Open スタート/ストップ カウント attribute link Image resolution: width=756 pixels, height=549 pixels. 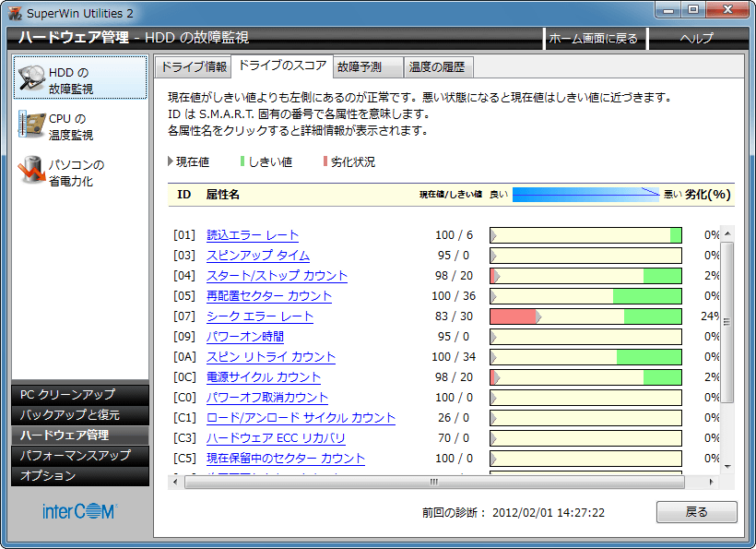click(277, 276)
